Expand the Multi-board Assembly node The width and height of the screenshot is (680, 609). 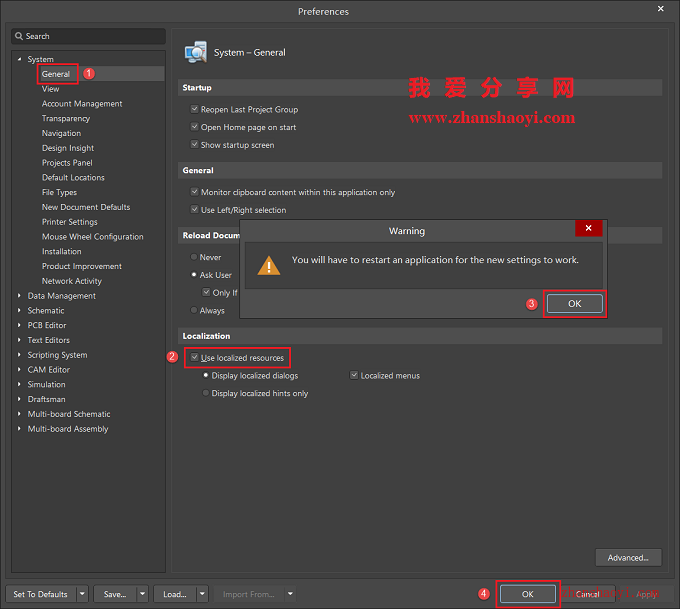pyautogui.click(x=19, y=428)
